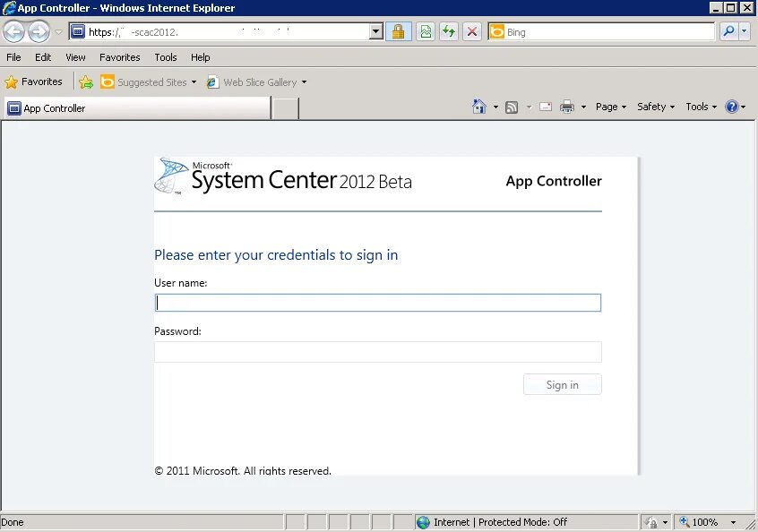Open a new blank tab
Viewport: 758px width, 532px height.
tap(285, 108)
